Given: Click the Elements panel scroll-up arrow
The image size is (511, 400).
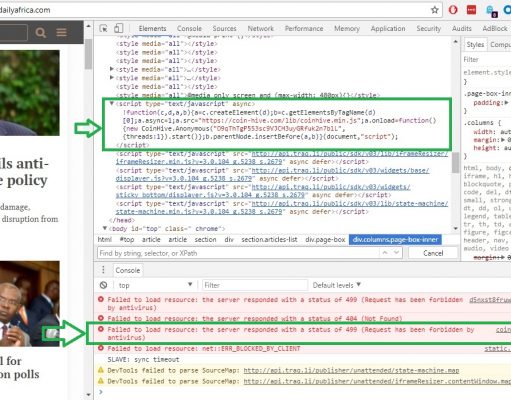Looking at the screenshot, I should tap(455, 42).
